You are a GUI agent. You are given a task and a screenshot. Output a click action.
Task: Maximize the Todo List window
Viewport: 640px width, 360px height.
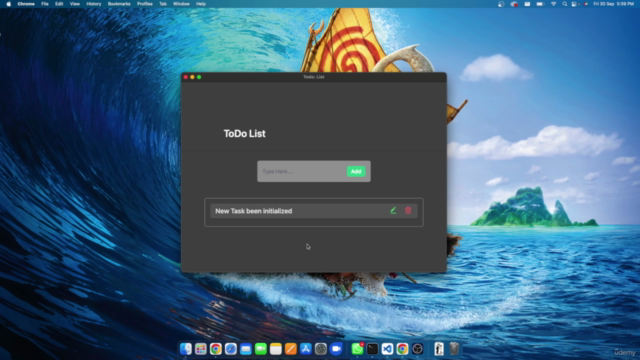tap(199, 77)
